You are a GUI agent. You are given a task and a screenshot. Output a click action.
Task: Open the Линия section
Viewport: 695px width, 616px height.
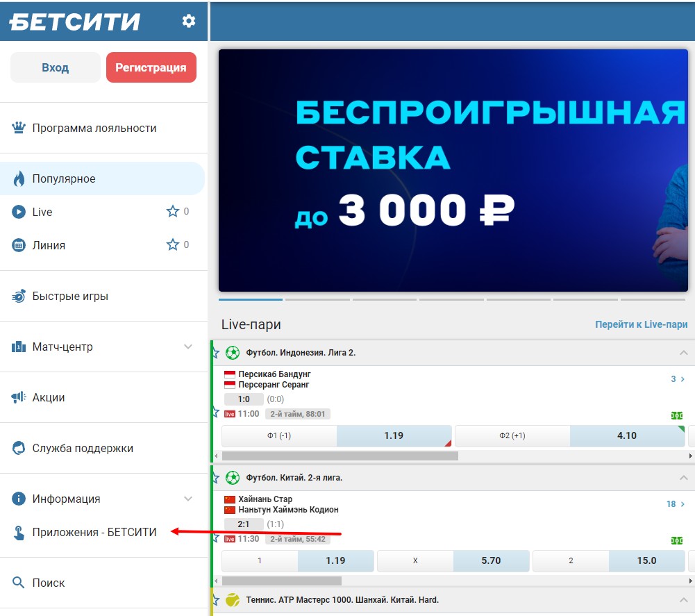click(103, 245)
